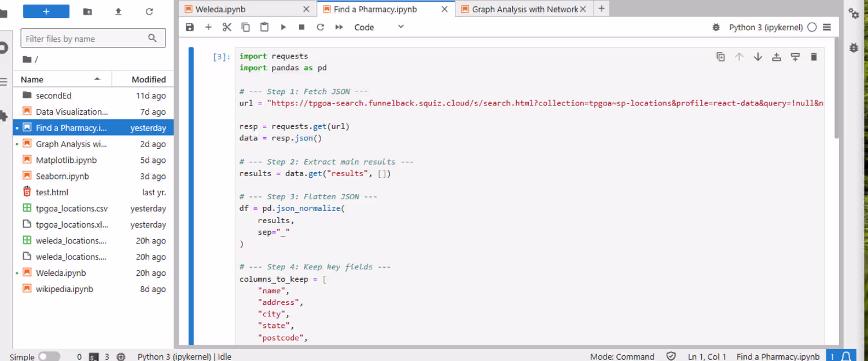Image resolution: width=868 pixels, height=361 pixels.
Task: Close the Weleda.ipynb tab
Action: (307, 9)
